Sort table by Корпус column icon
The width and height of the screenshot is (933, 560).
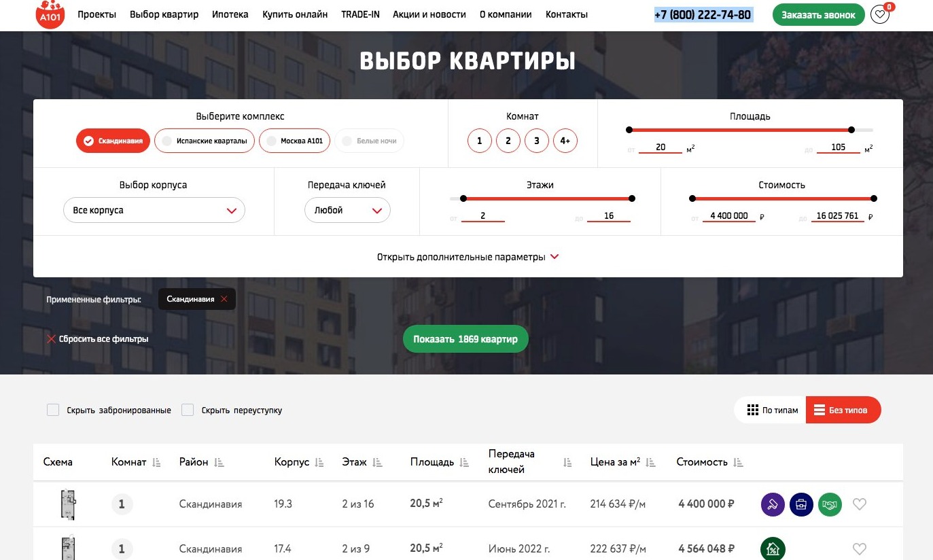319,462
